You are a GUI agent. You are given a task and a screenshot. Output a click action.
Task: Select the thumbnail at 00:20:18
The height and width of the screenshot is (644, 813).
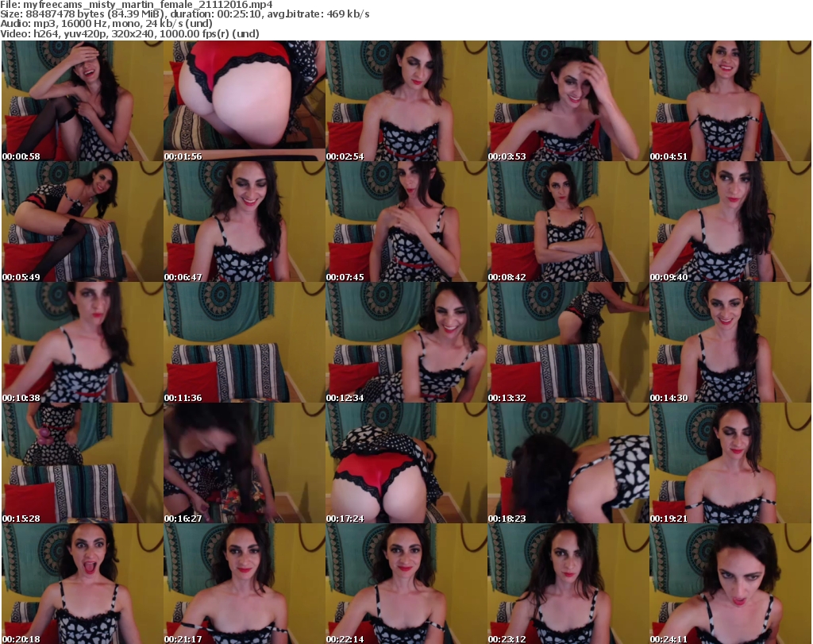[x=83, y=584]
